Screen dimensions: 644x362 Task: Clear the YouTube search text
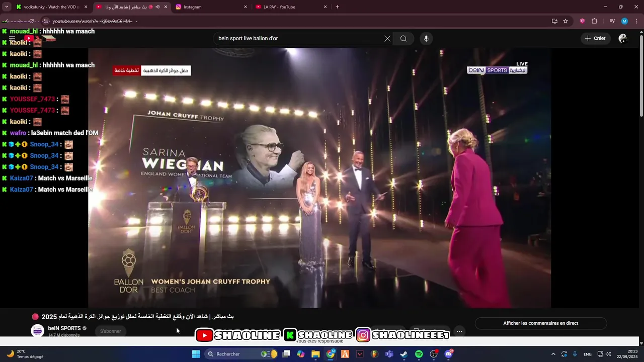point(387,39)
